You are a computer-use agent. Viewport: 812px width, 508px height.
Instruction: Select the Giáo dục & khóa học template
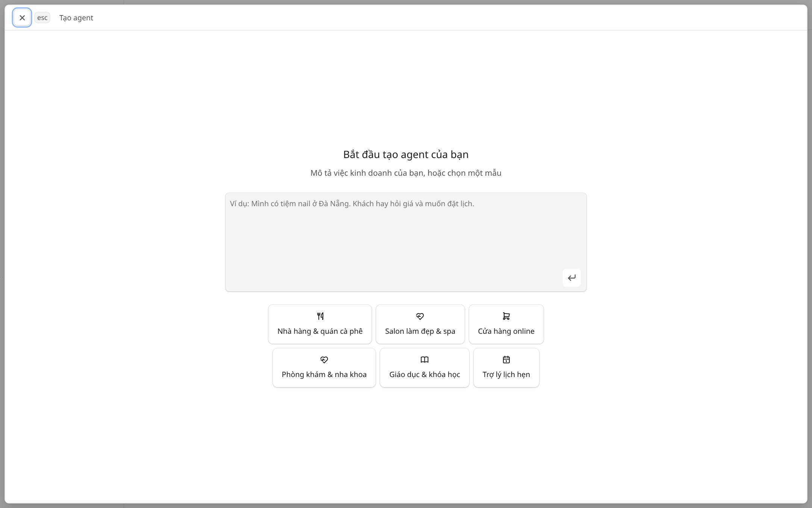point(424,368)
